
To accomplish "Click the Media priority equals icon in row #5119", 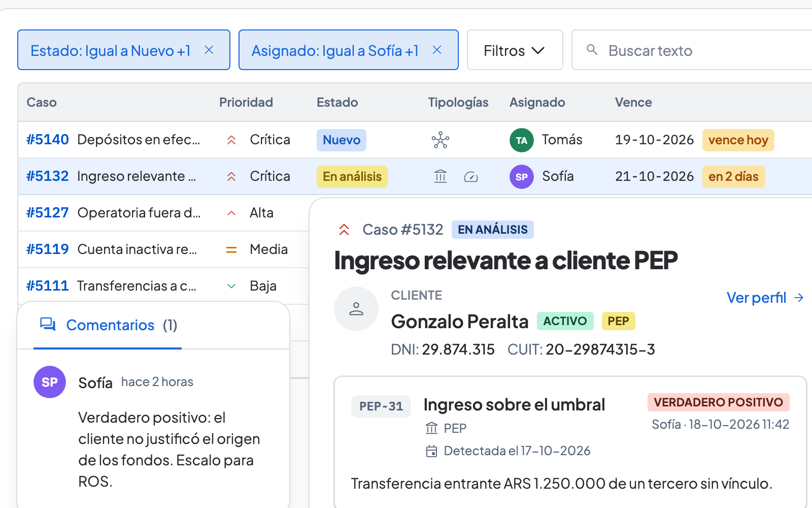I will pyautogui.click(x=231, y=250).
